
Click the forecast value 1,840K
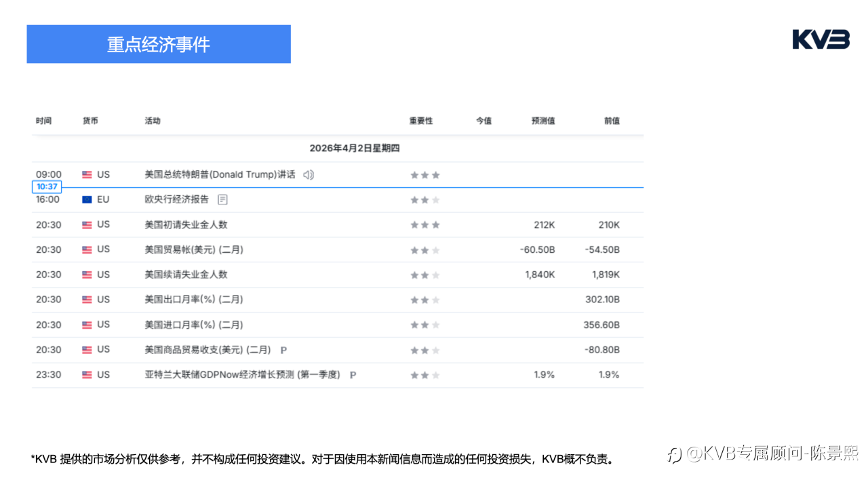[x=540, y=275]
